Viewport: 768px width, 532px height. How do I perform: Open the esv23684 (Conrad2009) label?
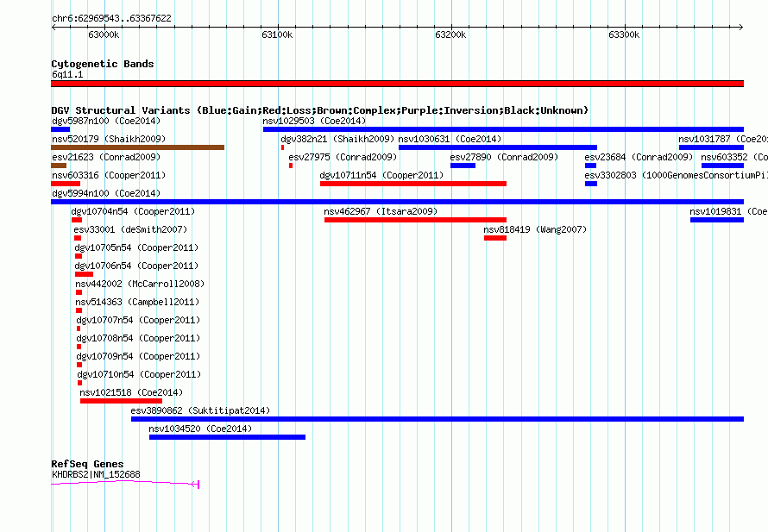[x=639, y=157]
